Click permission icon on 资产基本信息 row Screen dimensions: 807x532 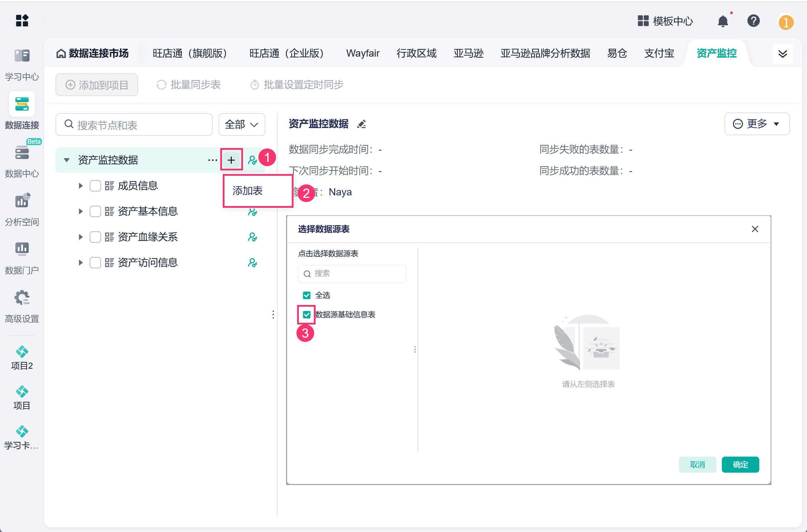[x=252, y=211]
